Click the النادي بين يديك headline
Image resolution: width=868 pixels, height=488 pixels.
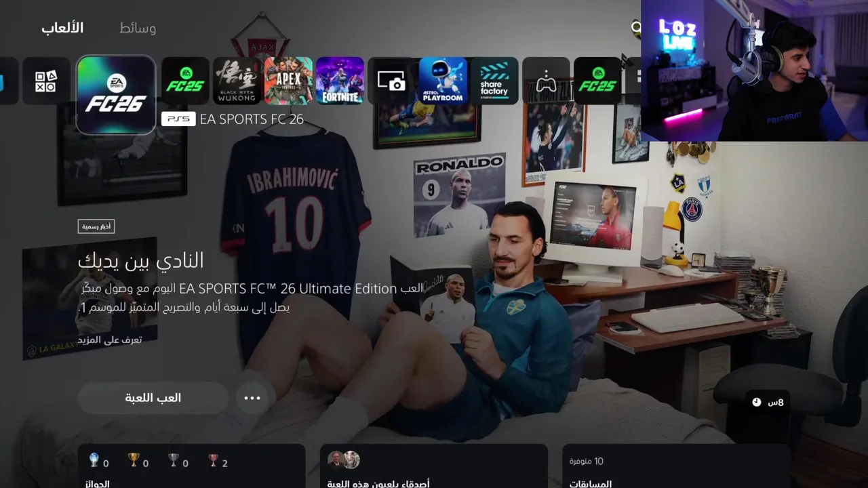(140, 260)
